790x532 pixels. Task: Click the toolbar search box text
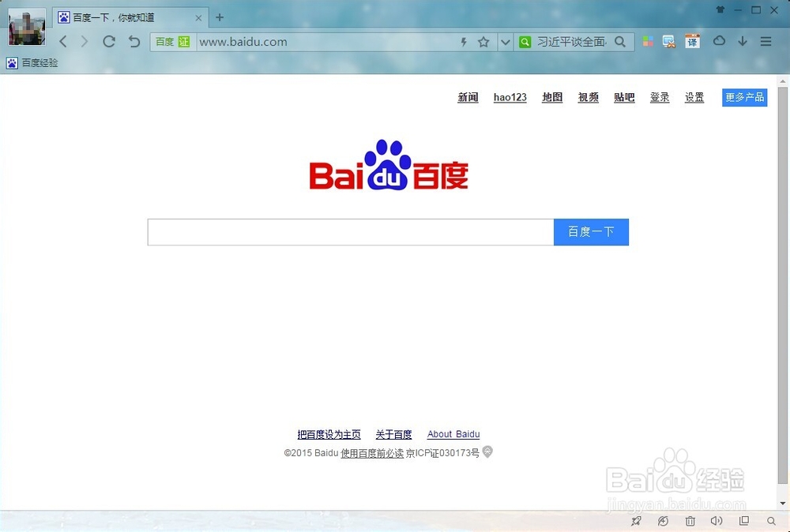pos(572,42)
